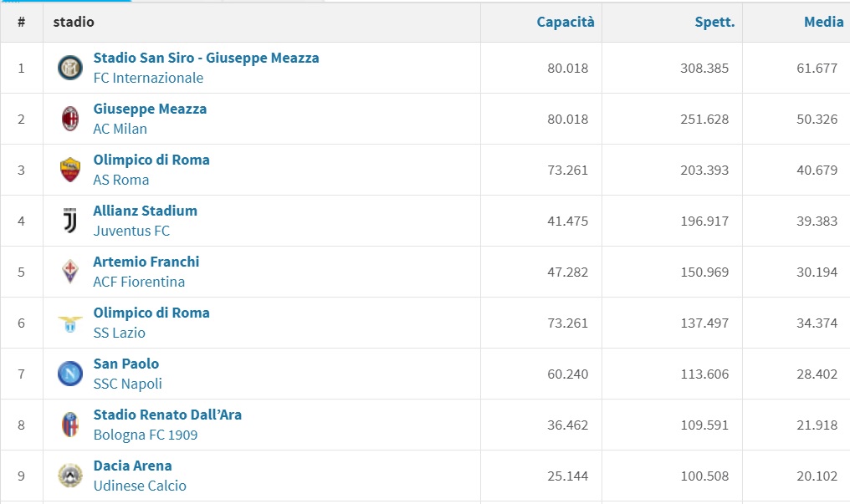Click the SS Lazio eagle crest
Screen dimensions: 850x504
coord(70,323)
